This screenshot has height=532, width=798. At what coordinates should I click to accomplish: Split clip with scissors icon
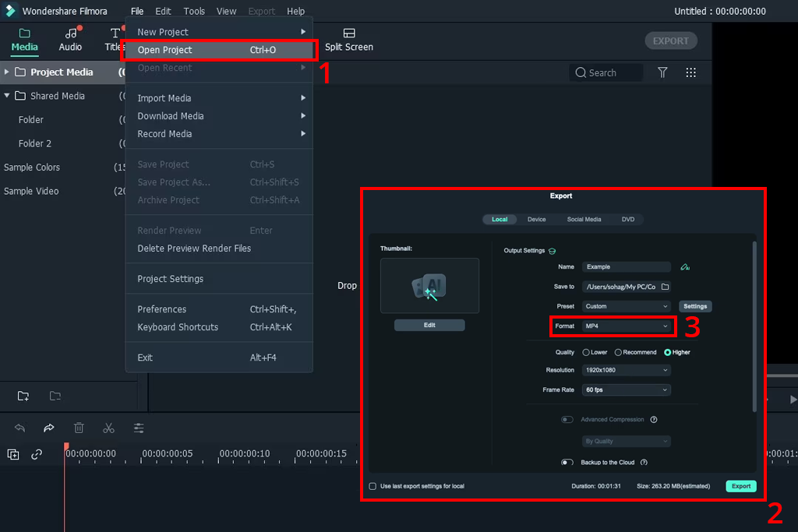pos(108,428)
